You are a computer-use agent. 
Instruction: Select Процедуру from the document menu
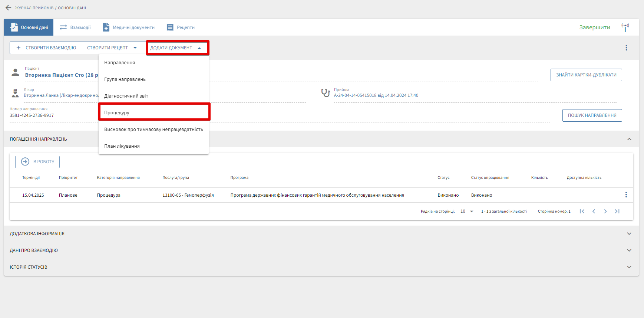(117, 113)
